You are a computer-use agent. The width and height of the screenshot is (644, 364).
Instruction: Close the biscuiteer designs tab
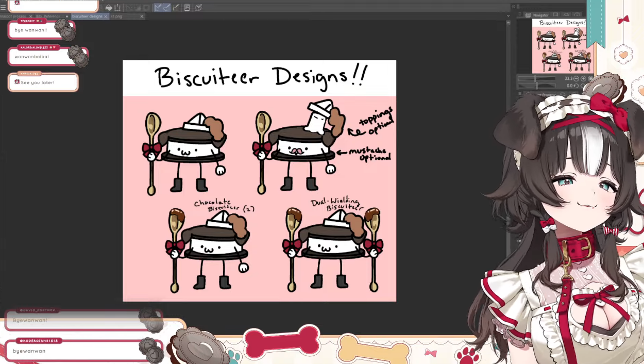coord(106,16)
